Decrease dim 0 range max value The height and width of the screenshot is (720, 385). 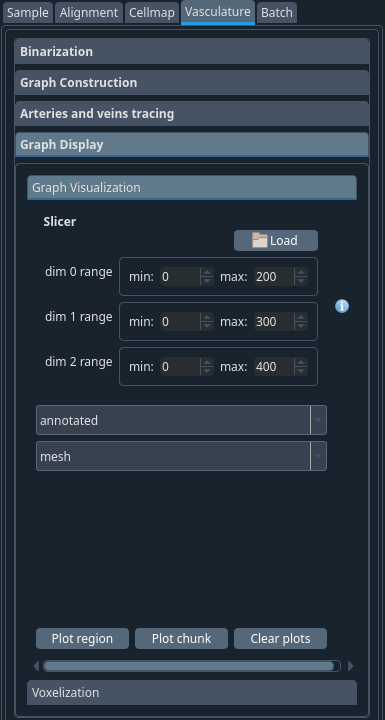[301, 281]
